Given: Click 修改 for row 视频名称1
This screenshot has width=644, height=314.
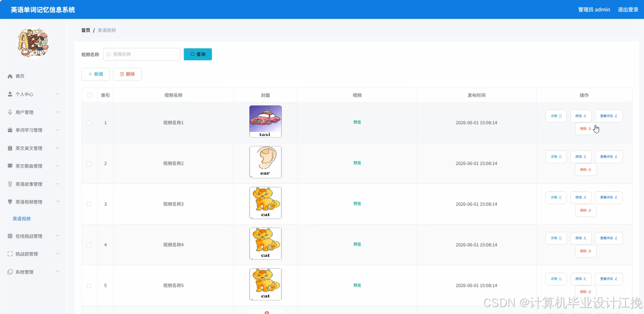Looking at the screenshot, I should pos(581,116).
